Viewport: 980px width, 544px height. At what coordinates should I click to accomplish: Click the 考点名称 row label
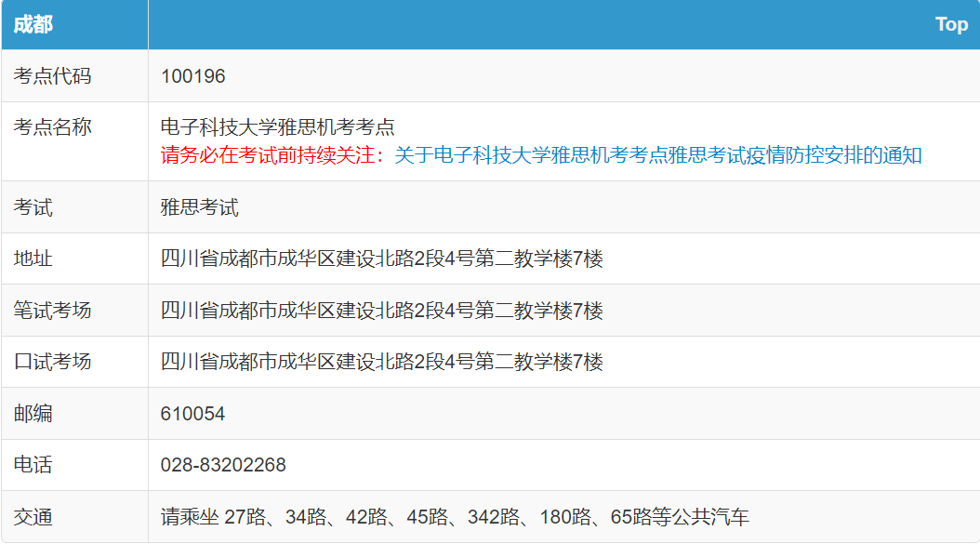tap(53, 127)
